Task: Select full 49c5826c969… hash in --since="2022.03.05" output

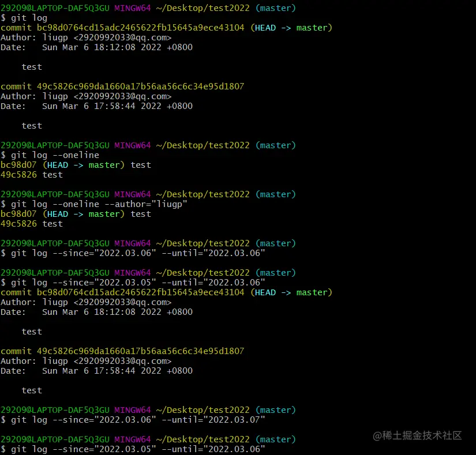Action: tap(141, 352)
